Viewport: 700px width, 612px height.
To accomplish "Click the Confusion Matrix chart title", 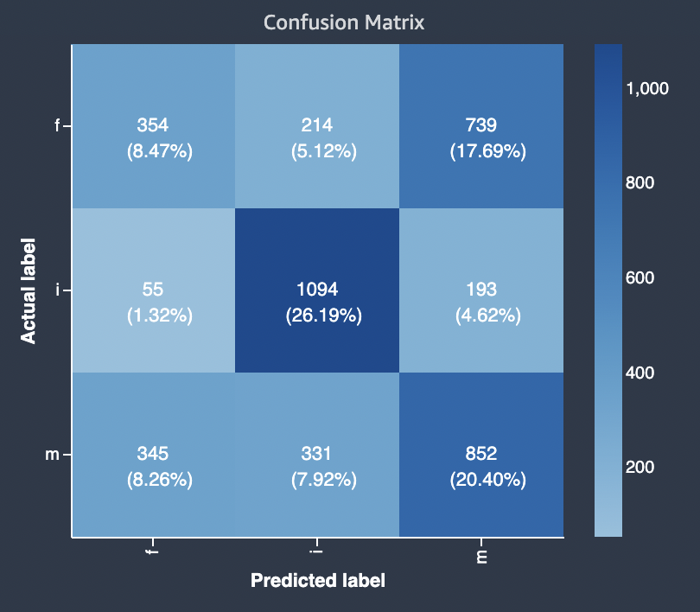I will coord(344,22).
